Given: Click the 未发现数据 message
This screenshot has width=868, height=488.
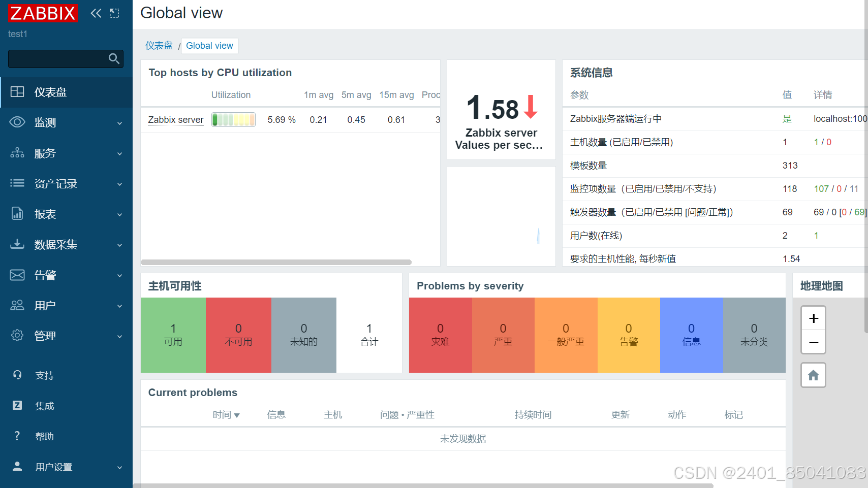Looking at the screenshot, I should 463,439.
